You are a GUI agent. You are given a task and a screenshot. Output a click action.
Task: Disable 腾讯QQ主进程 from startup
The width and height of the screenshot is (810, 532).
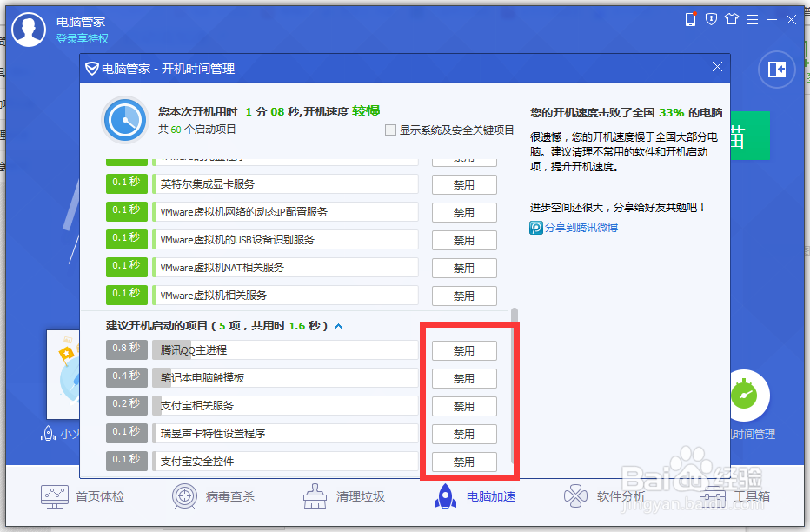(x=464, y=351)
